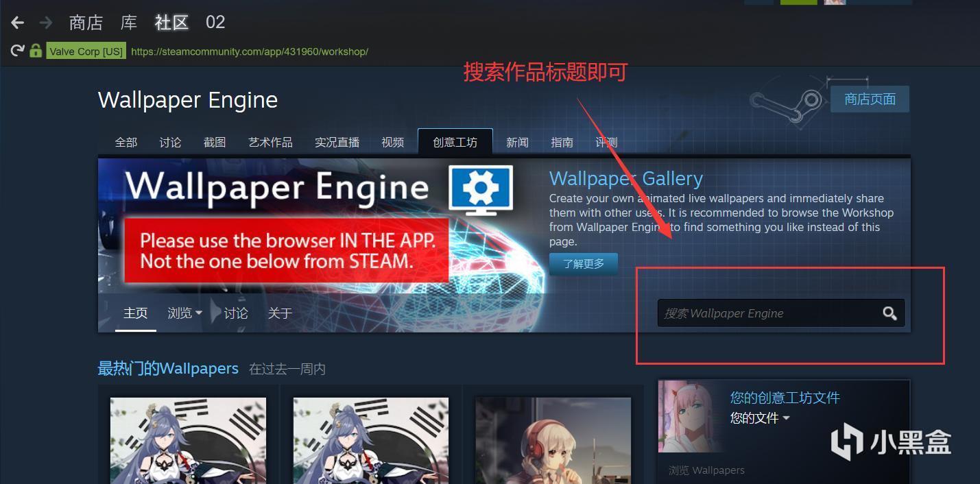Open 您的创意工坊文件 link
The height and width of the screenshot is (484, 980).
tap(785, 398)
